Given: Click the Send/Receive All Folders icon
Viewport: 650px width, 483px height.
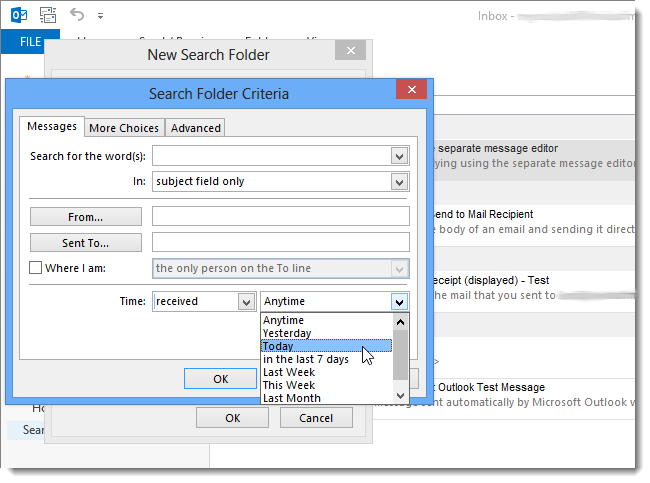Looking at the screenshot, I should click(x=48, y=15).
